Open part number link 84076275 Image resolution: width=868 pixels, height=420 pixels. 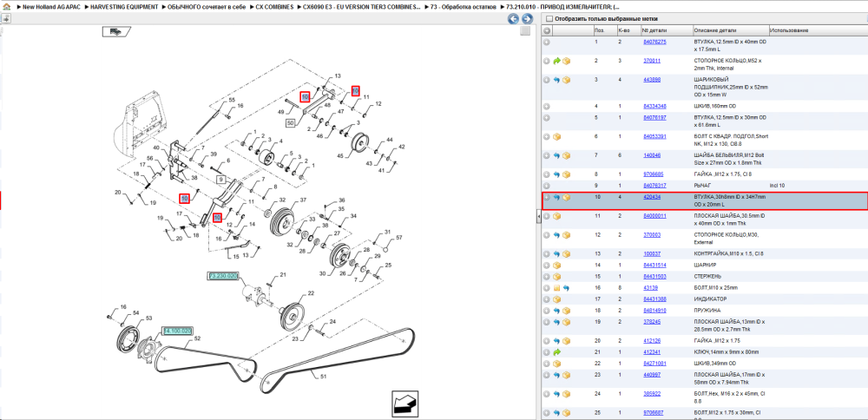[x=654, y=42]
